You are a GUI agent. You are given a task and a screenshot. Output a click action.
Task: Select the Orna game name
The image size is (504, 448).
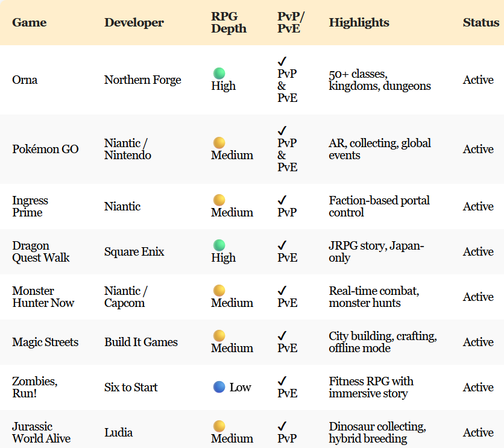[x=25, y=80]
